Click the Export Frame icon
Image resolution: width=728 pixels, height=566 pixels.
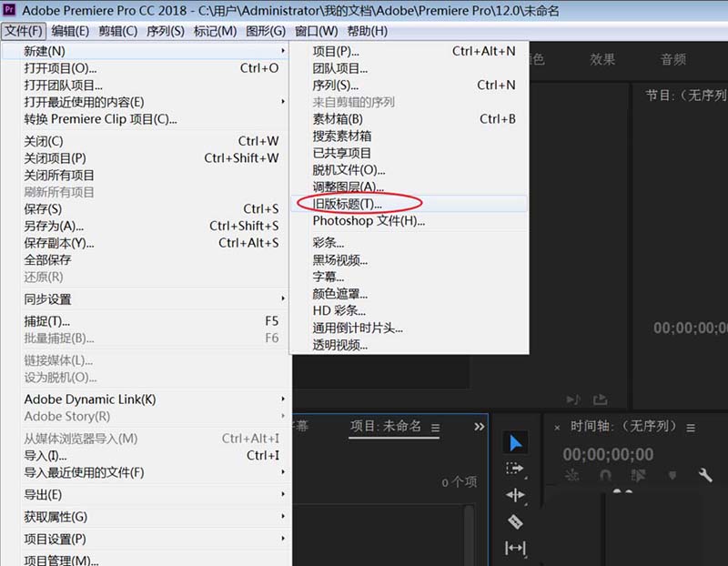(x=601, y=399)
